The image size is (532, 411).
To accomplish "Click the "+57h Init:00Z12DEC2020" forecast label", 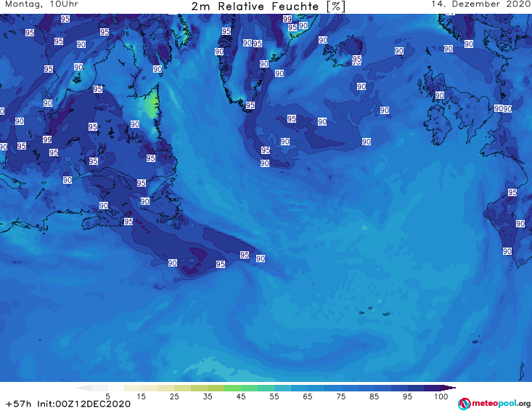I will click(68, 404).
